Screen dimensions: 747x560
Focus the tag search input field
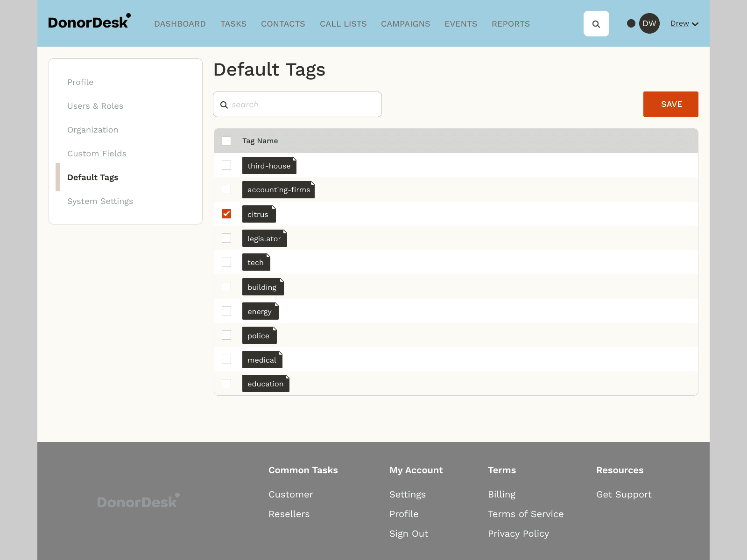tap(297, 104)
